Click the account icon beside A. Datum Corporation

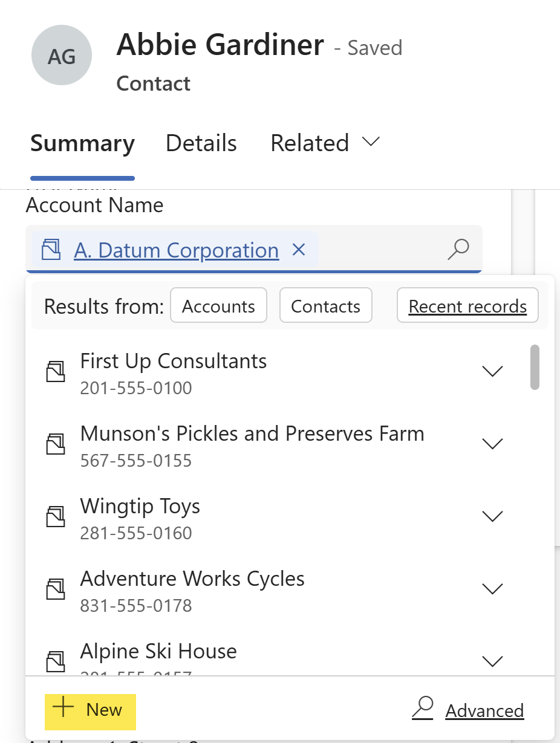52,250
